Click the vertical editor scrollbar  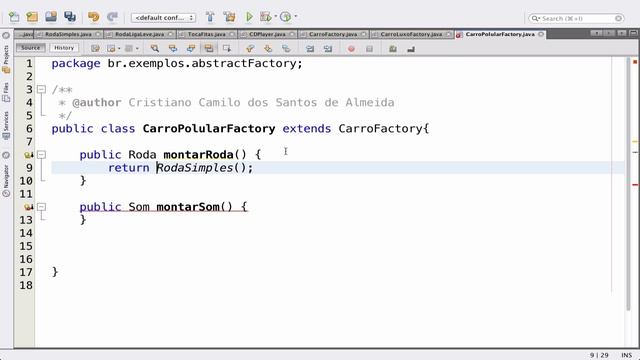[x=629, y=184]
